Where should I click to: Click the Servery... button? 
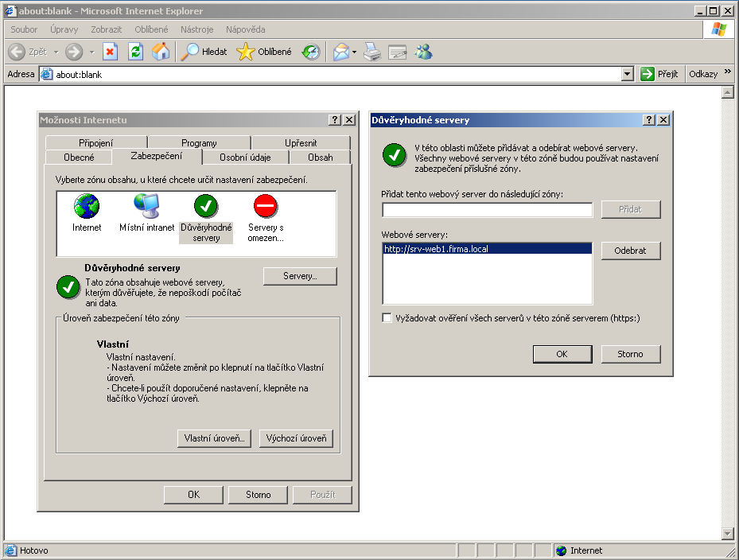(x=300, y=276)
